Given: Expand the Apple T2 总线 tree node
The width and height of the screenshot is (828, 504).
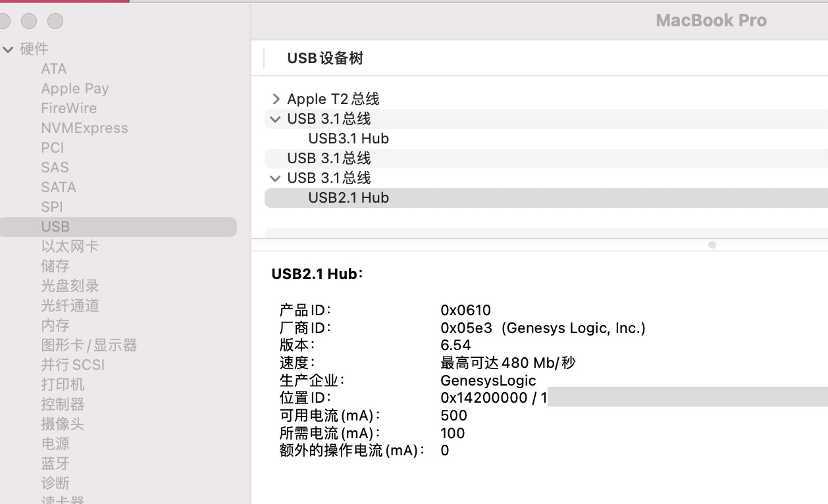Looking at the screenshot, I should click(x=276, y=99).
